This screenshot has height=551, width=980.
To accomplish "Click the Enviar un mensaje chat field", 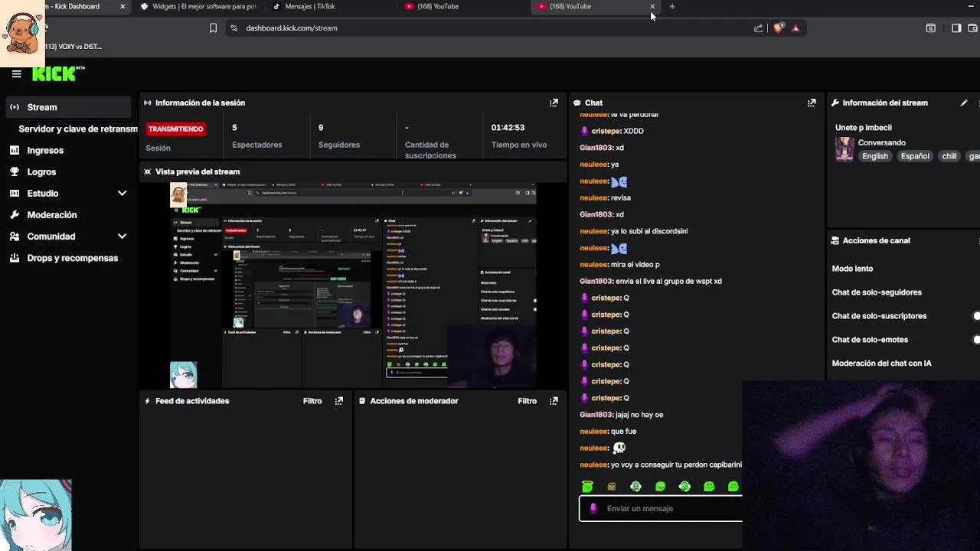I will click(x=661, y=508).
